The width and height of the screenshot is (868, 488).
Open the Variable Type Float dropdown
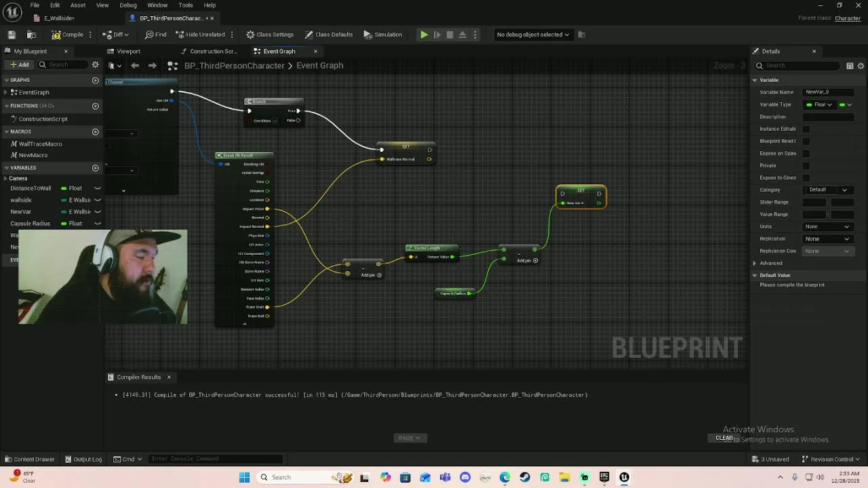[819, 104]
